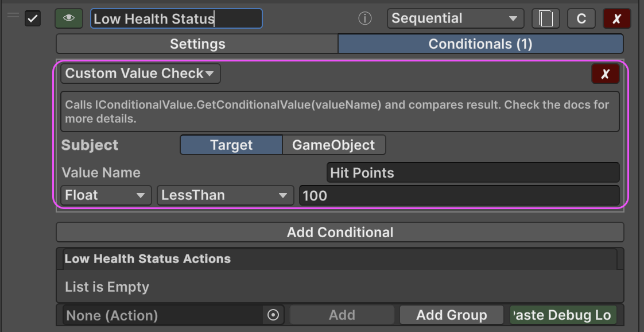Click the comparison value field showing 100
The image size is (644, 332).
pyautogui.click(x=459, y=195)
